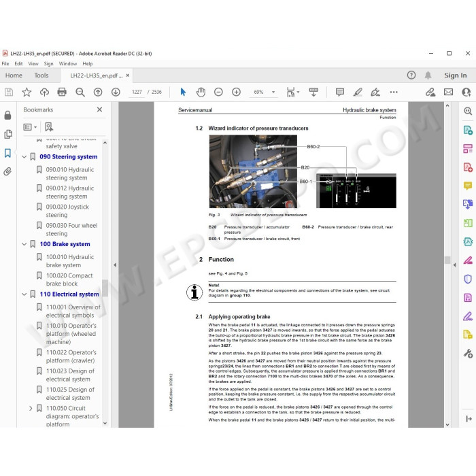The image size is (476, 476).
Task: Open zoom percentage dropdown arrow
Action: coord(273,92)
